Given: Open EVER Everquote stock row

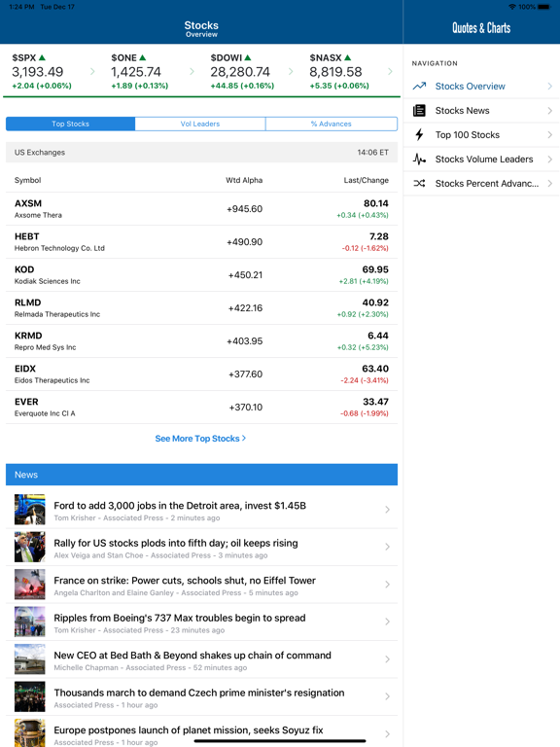Looking at the screenshot, I should click(201, 408).
